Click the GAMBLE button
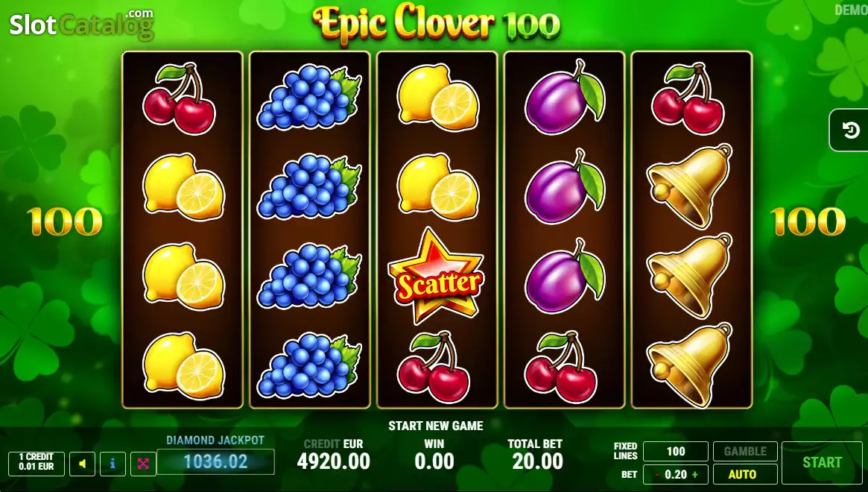The image size is (868, 492). [x=745, y=451]
